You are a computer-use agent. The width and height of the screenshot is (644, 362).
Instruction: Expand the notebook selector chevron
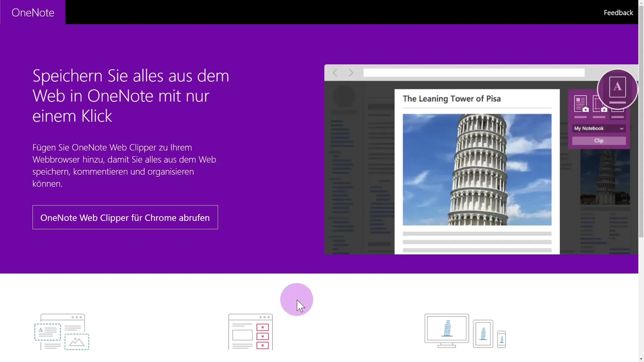point(622,128)
